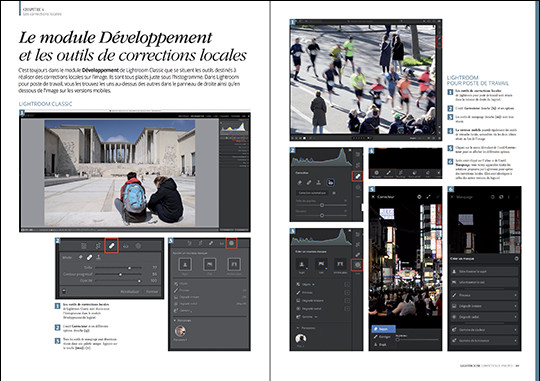Select the highlighted content-aware remove mode in desktop Correcteur
Image resolution: width=540 pixels, height=381 pixels.
click(330, 183)
